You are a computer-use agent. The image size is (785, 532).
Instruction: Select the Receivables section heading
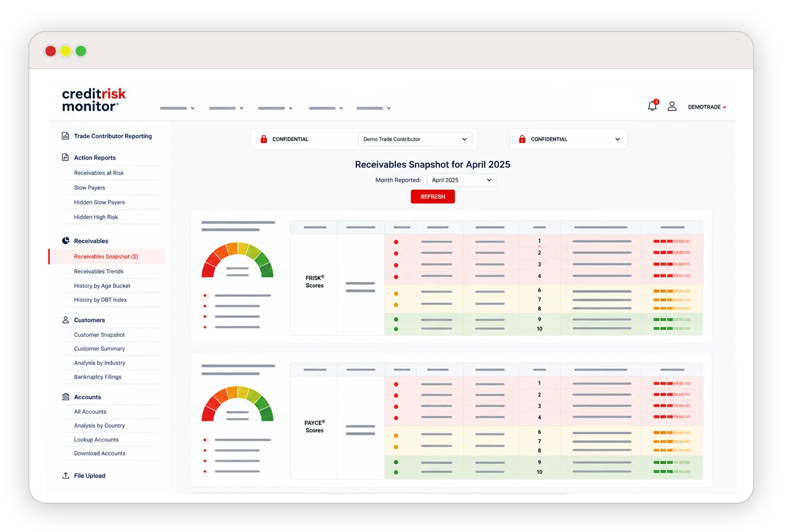tap(91, 241)
